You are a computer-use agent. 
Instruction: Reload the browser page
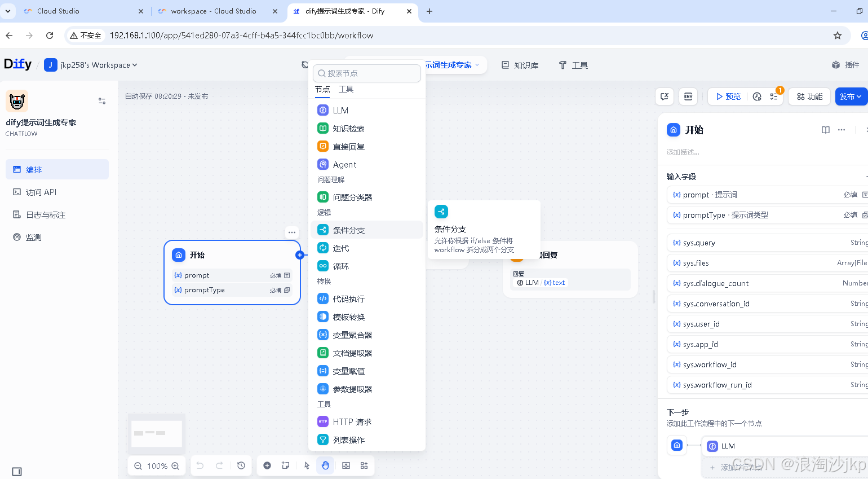tap(50, 36)
